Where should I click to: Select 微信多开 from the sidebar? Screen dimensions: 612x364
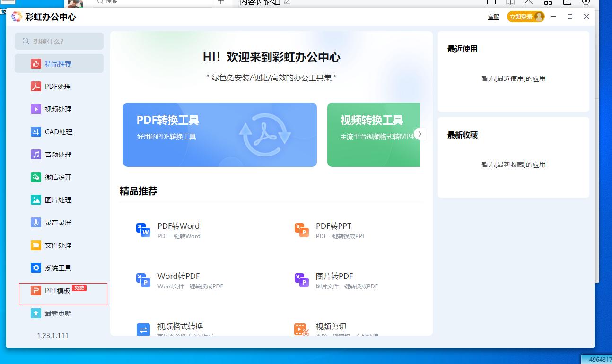click(x=59, y=177)
